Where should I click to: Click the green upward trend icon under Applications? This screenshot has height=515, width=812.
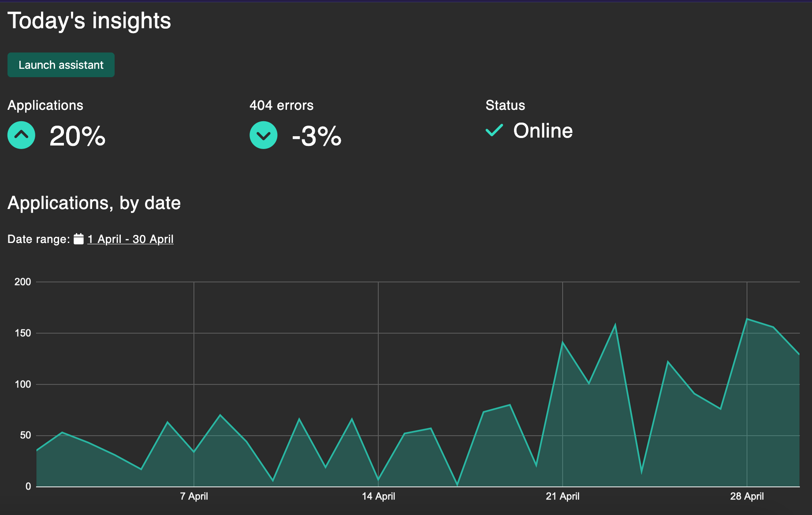click(21, 135)
